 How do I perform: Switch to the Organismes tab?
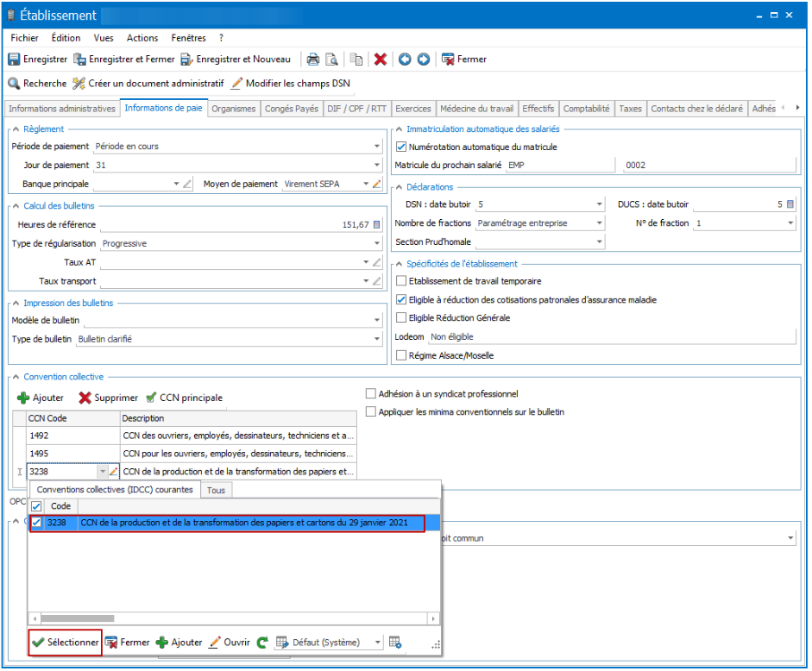coord(234,109)
